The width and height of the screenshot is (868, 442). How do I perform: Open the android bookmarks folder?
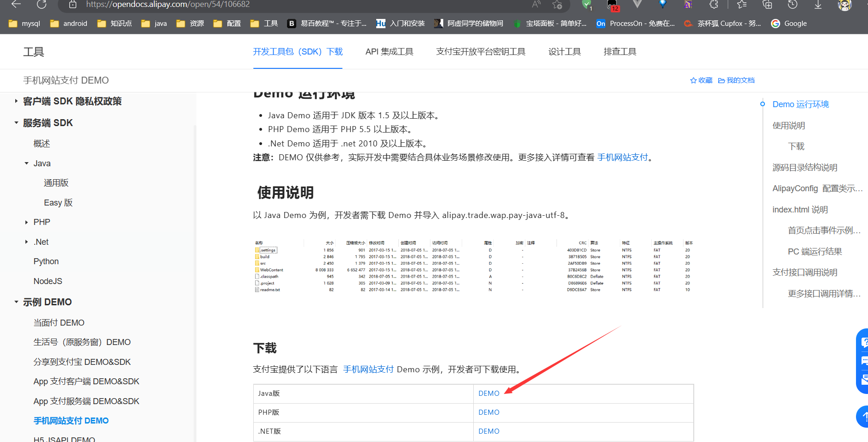click(68, 24)
